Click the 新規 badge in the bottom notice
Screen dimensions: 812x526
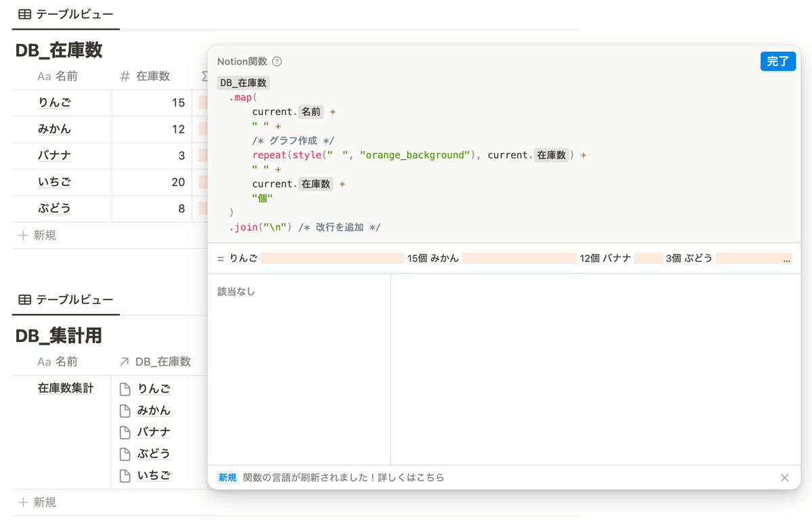[227, 478]
